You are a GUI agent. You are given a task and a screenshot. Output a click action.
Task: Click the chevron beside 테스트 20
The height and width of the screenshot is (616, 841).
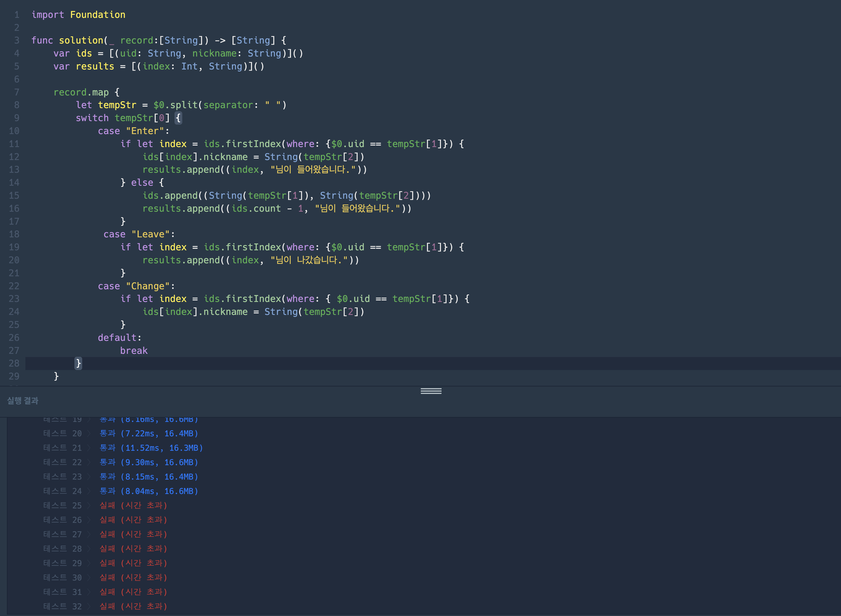[89, 434]
